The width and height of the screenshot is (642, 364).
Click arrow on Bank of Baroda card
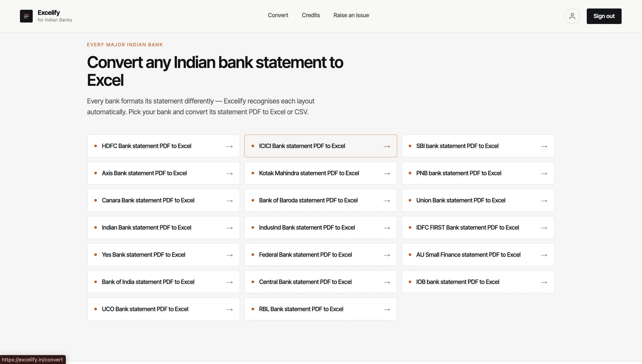387,201
